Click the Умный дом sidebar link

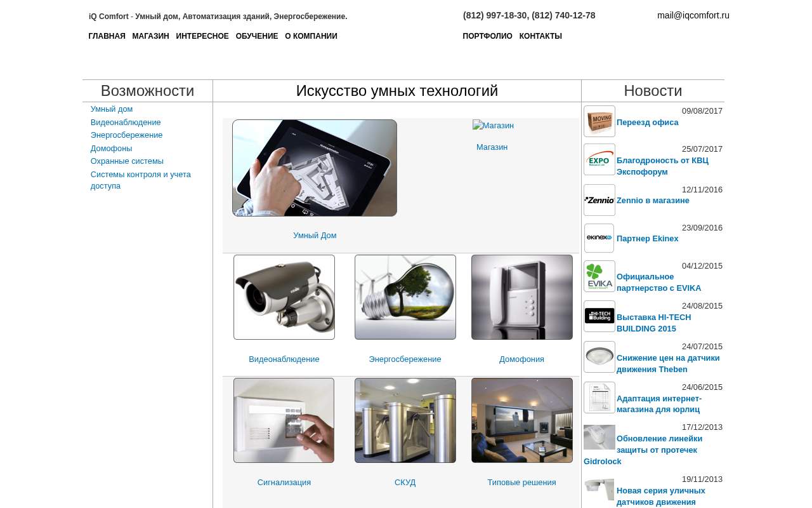click(112, 109)
